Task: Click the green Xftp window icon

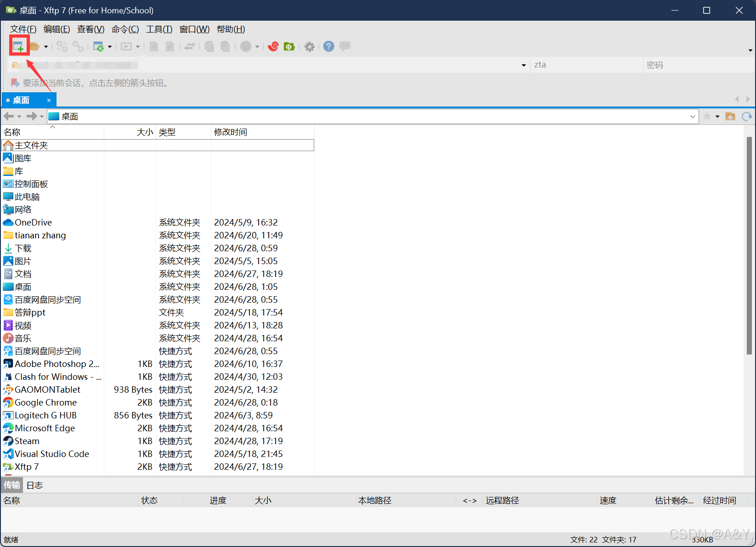Action: 289,46
